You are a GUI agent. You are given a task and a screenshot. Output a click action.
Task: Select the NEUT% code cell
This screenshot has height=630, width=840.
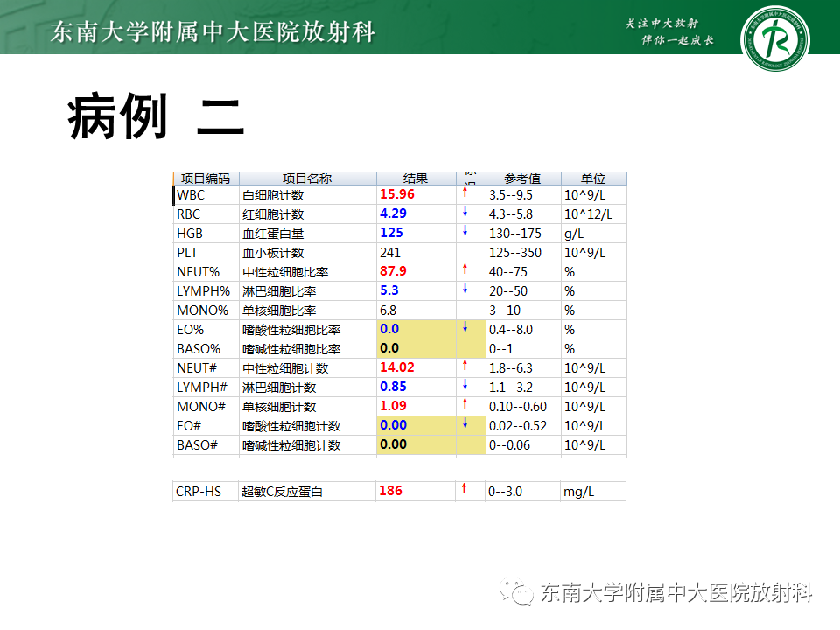coord(206,272)
